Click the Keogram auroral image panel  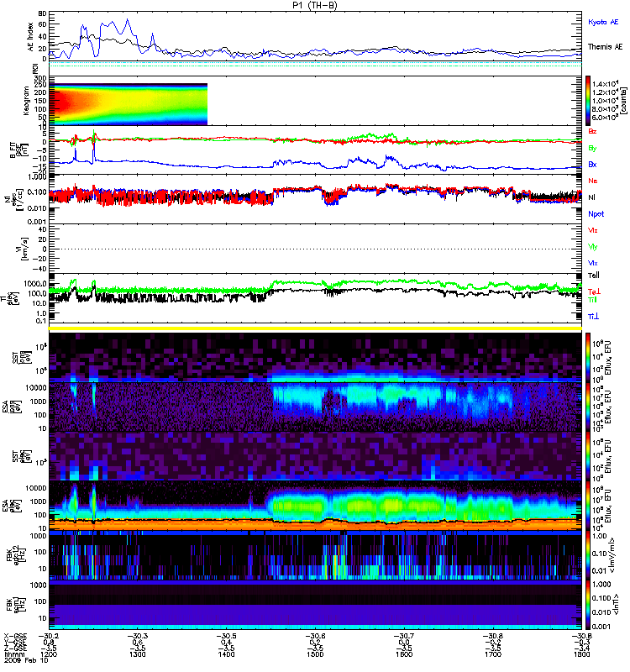coord(129,104)
